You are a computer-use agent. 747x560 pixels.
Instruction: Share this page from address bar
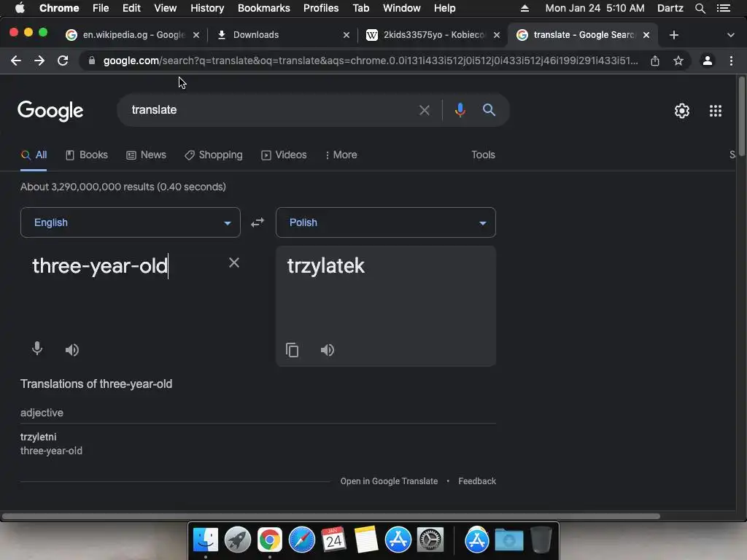pos(655,61)
